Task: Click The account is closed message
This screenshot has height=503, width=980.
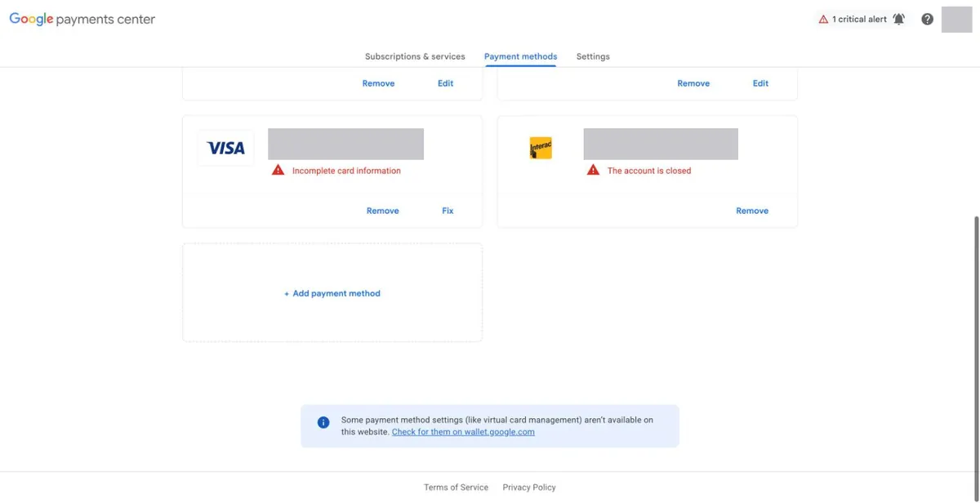Action: 649,171
